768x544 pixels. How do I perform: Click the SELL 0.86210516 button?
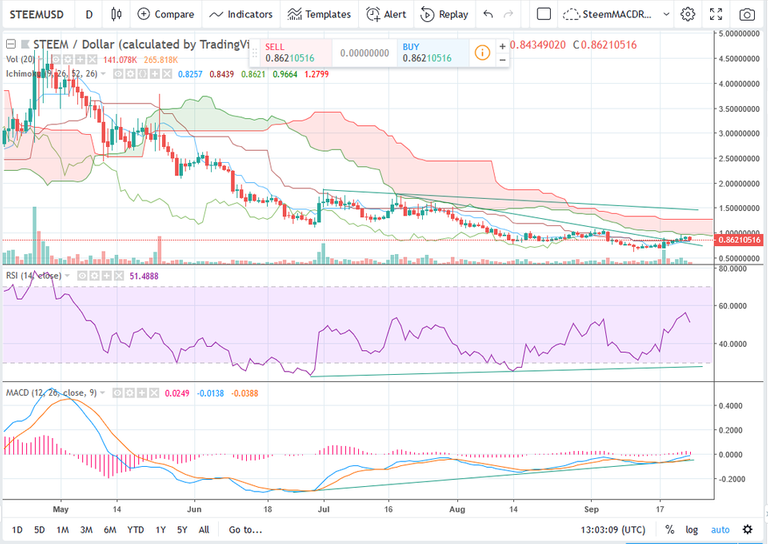point(296,53)
